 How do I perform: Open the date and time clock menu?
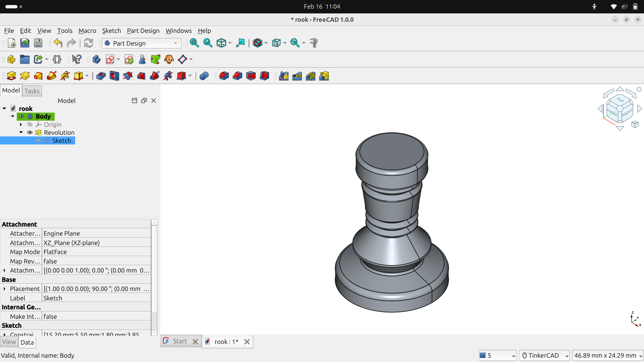point(322,7)
